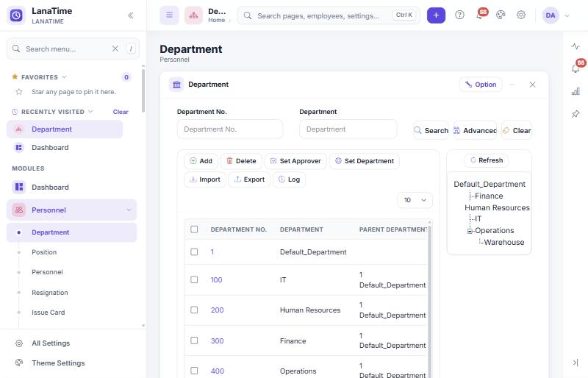Click the Set Department button
The height and width of the screenshot is (378, 588).
coord(365,161)
